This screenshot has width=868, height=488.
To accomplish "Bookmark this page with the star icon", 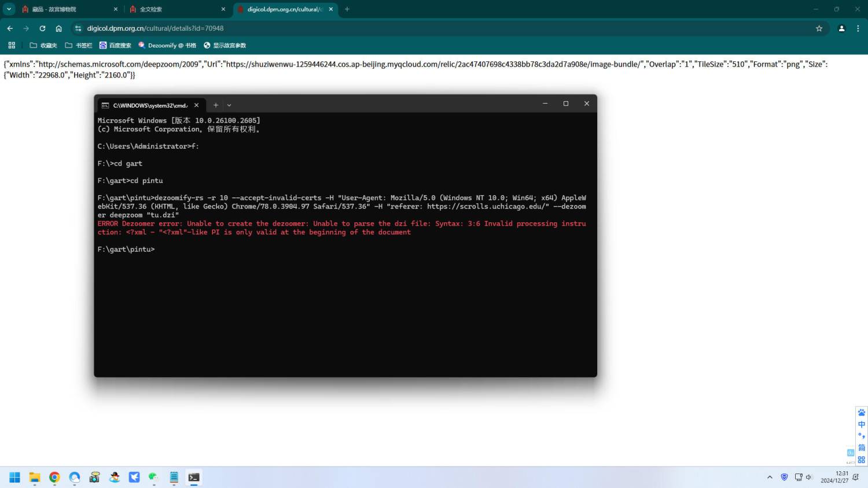I will 819,28.
